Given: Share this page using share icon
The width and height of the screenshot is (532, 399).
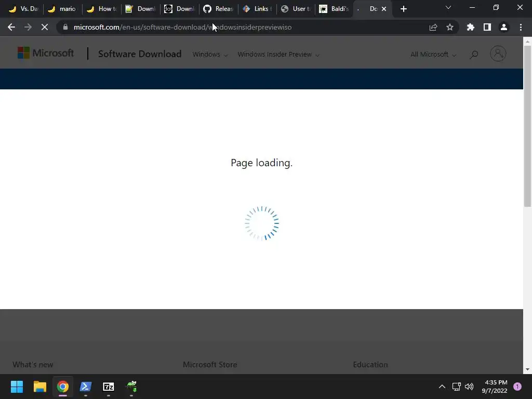Looking at the screenshot, I should (x=433, y=27).
